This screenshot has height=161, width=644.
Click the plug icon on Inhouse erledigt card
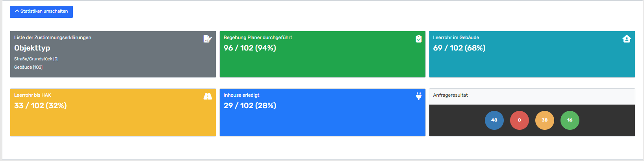pyautogui.click(x=418, y=96)
